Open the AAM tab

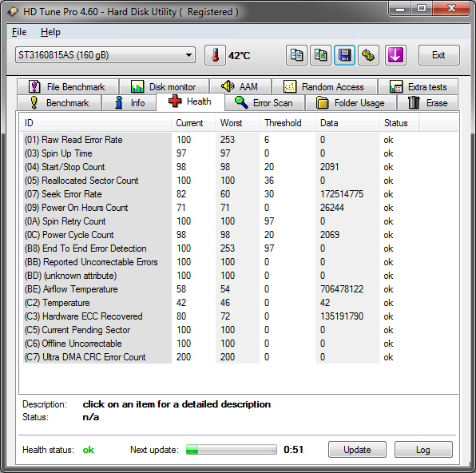[240, 87]
